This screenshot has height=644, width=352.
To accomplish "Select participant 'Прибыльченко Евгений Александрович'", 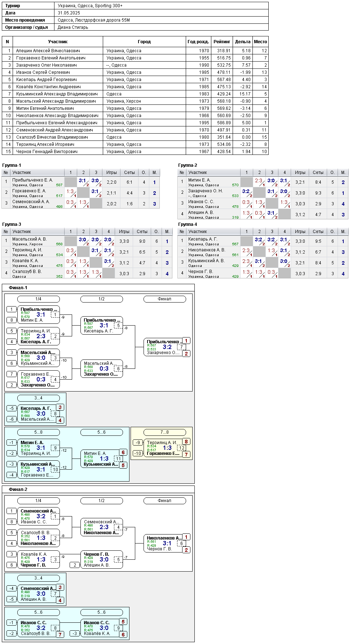I will pyautogui.click(x=57, y=123).
